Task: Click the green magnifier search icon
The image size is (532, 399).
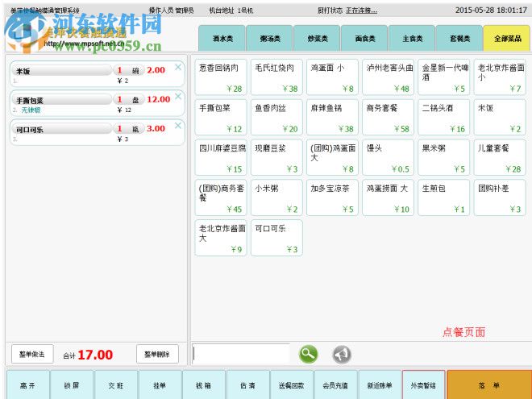Action: point(308,354)
